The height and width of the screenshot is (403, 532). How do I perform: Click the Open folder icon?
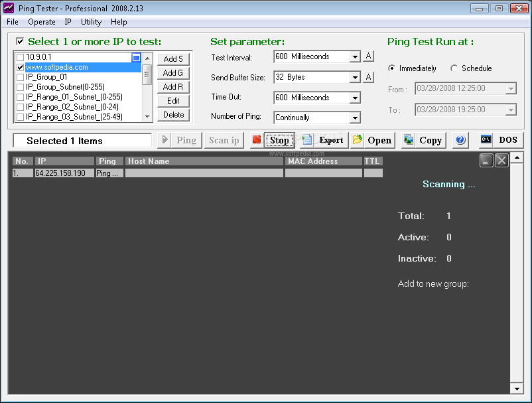pyautogui.click(x=358, y=140)
